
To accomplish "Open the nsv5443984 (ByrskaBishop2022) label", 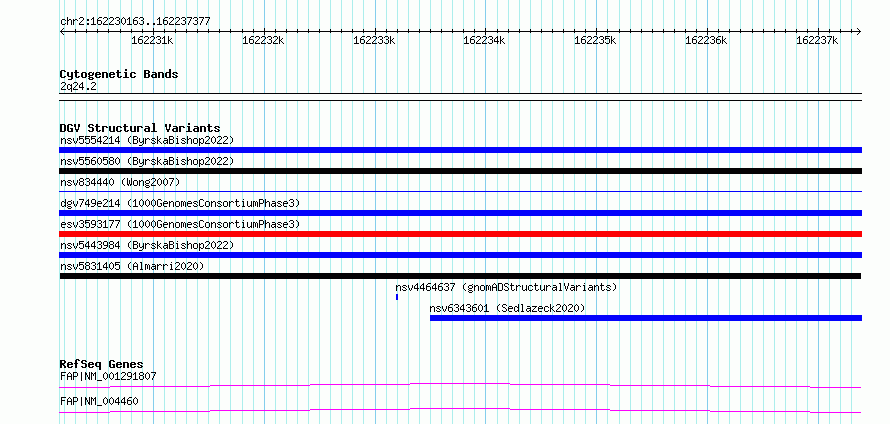I will 147,245.
